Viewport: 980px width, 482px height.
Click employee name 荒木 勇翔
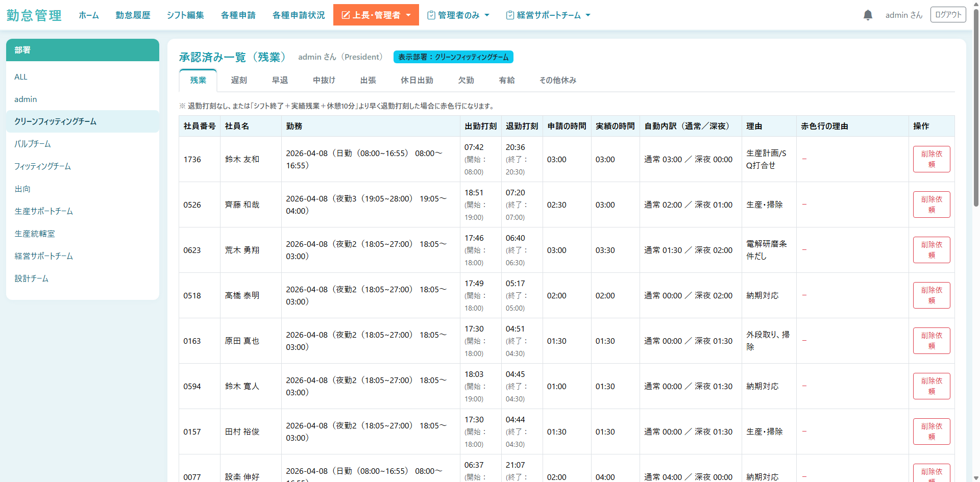pyautogui.click(x=242, y=250)
